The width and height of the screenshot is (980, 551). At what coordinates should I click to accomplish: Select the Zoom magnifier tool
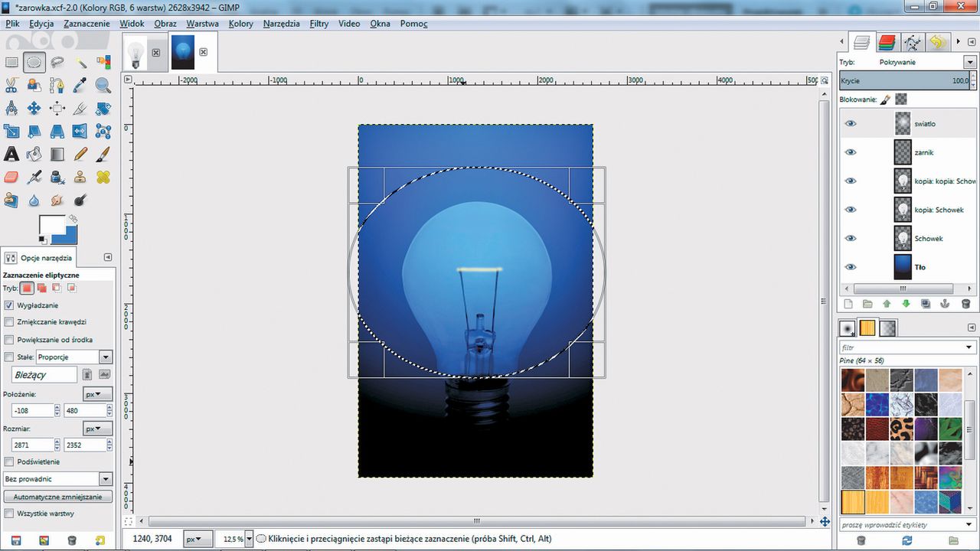pyautogui.click(x=103, y=86)
